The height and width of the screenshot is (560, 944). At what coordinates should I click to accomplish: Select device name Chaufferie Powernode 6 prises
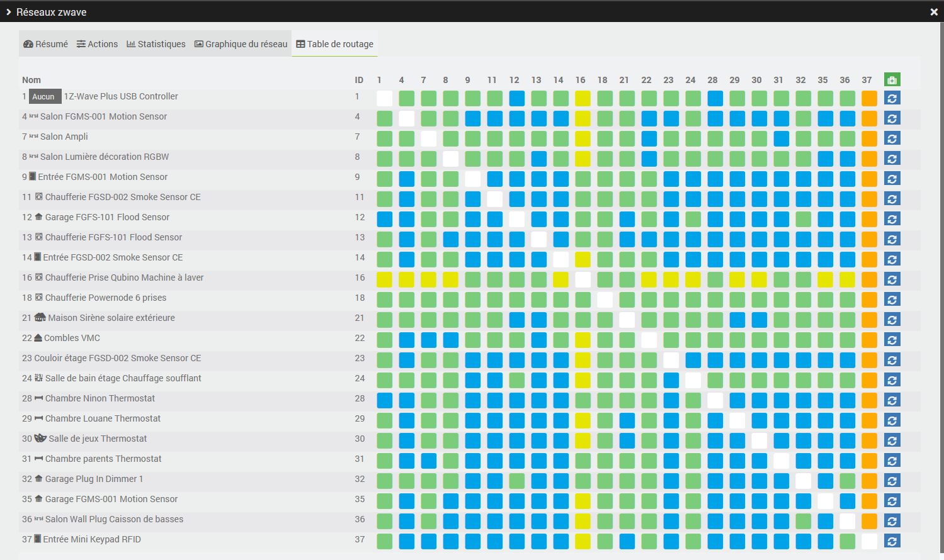click(x=106, y=298)
